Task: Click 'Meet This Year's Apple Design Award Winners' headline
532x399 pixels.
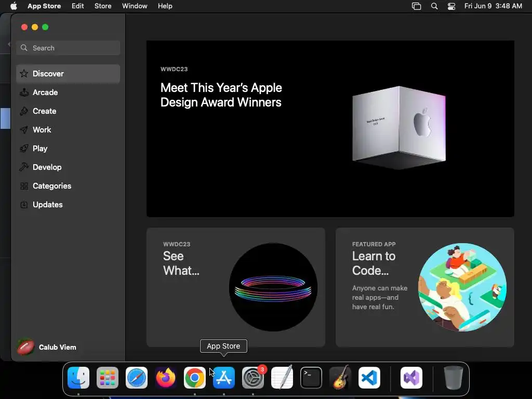Action: pos(221,95)
